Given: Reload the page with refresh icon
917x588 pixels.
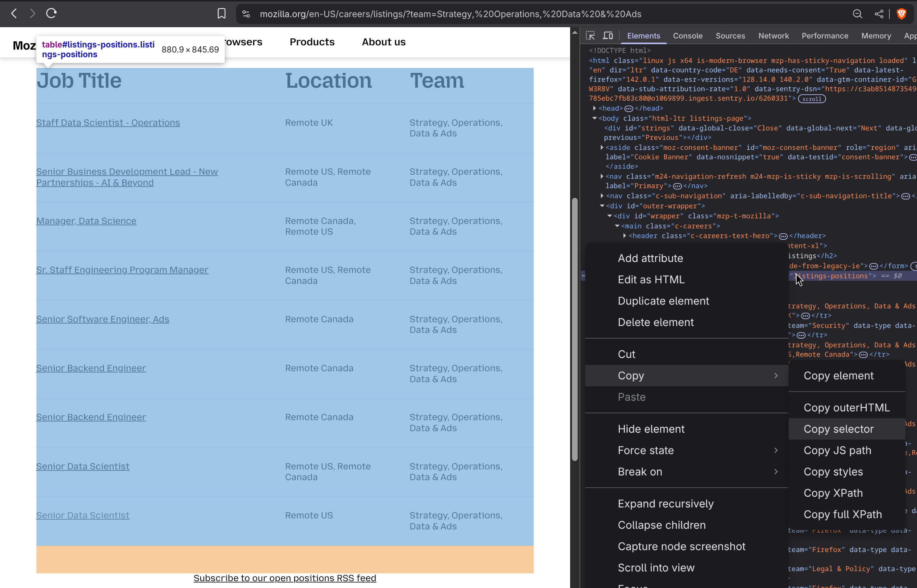Looking at the screenshot, I should (51, 14).
